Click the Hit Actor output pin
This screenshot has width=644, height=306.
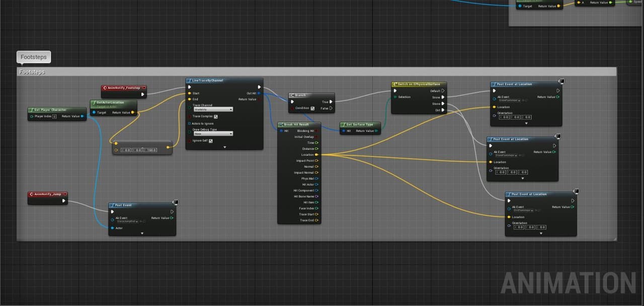(x=316, y=184)
